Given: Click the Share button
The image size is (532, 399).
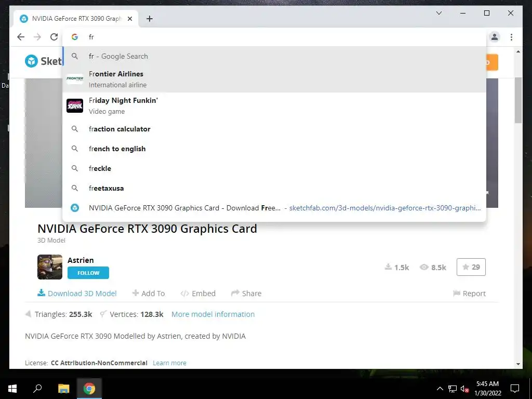Looking at the screenshot, I should (246, 293).
